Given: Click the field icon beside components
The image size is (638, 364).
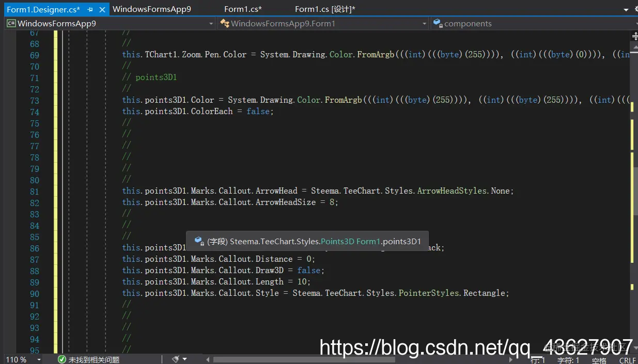Looking at the screenshot, I should point(438,23).
